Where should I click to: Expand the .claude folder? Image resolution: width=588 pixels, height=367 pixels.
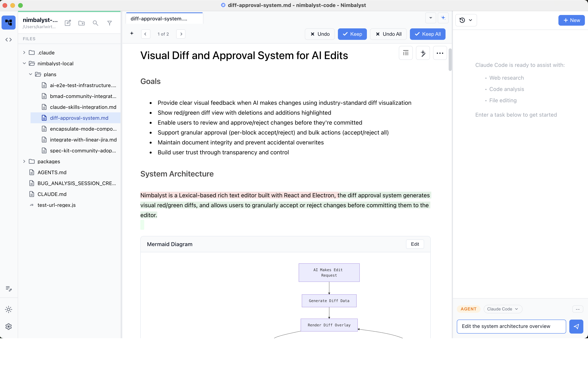click(24, 53)
